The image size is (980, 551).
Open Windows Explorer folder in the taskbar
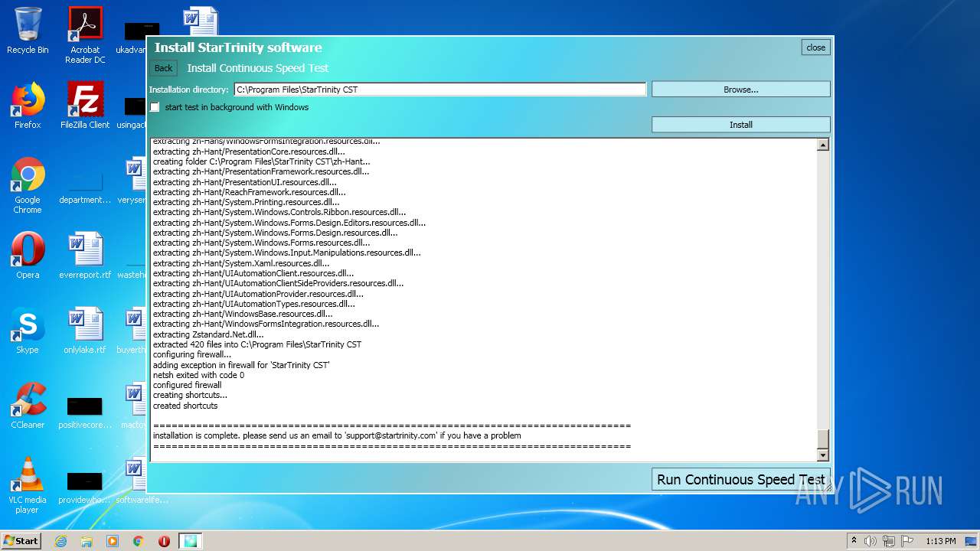click(x=87, y=541)
